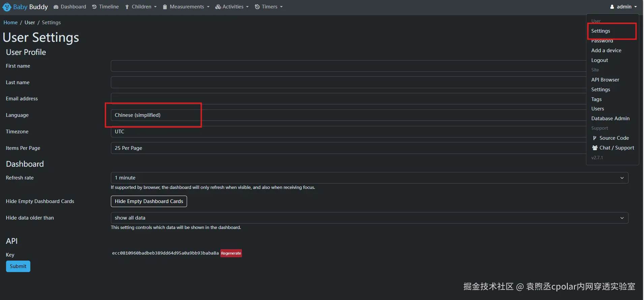Expand the Timers dropdown menu
This screenshot has height=300, width=644.
(269, 7)
